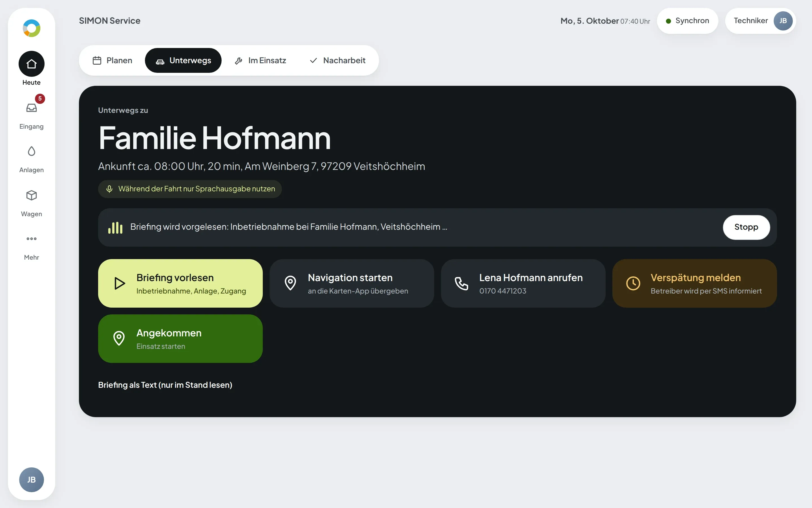This screenshot has height=508, width=812.
Task: Click the clock icon on Verspätung melden
Action: tap(633, 283)
